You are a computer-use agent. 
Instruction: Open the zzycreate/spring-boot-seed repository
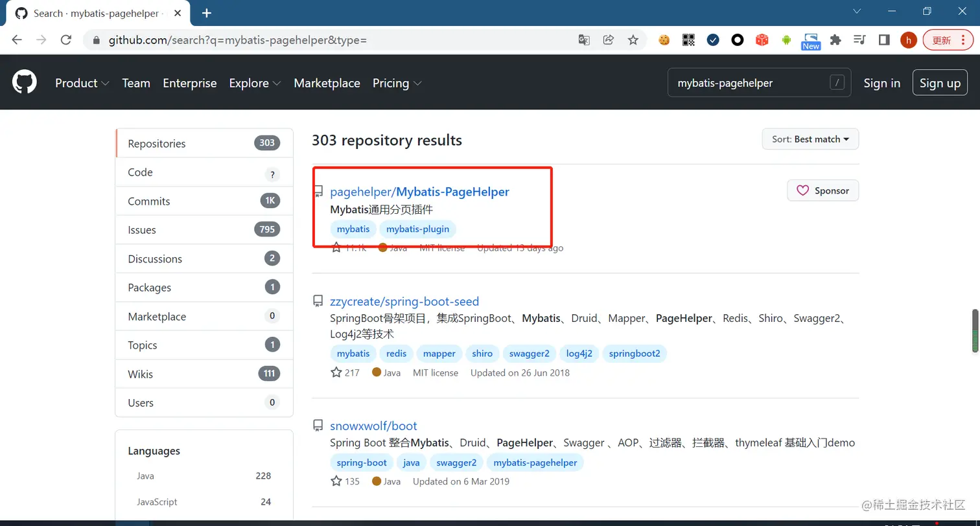[x=404, y=301]
